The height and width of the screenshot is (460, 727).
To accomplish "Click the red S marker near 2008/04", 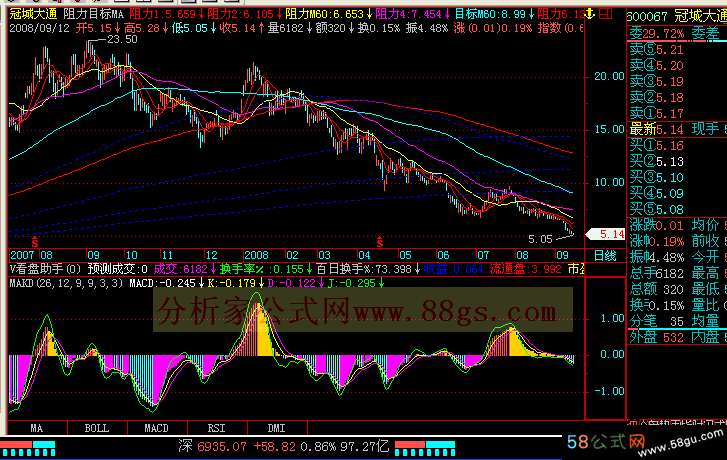I will [x=380, y=242].
